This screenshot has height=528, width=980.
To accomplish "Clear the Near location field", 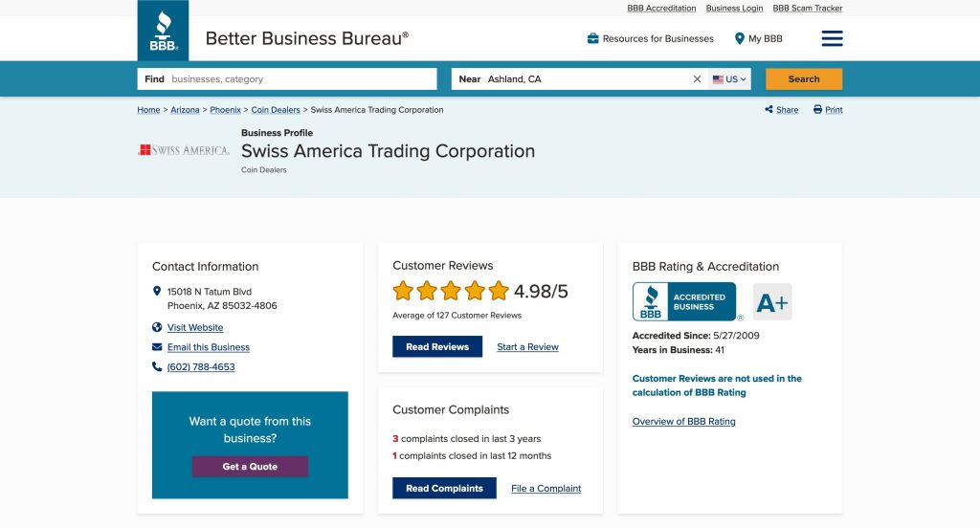I will 697,79.
